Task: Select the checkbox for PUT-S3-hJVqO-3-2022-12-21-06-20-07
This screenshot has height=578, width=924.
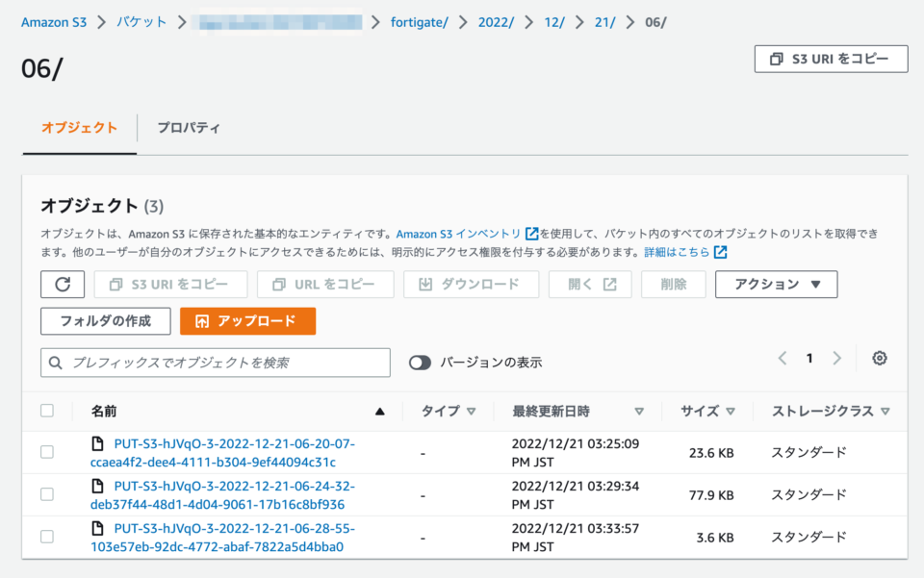Action: point(47,451)
